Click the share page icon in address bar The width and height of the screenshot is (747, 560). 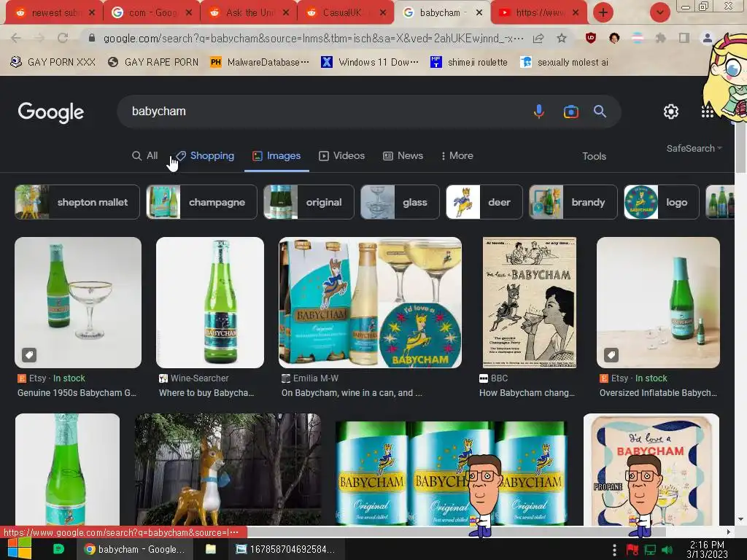click(x=538, y=38)
